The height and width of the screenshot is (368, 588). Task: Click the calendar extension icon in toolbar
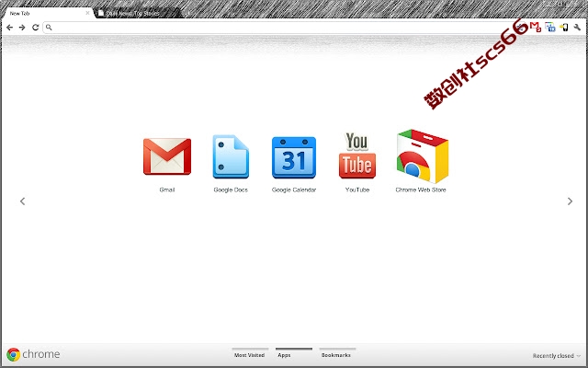(550, 27)
